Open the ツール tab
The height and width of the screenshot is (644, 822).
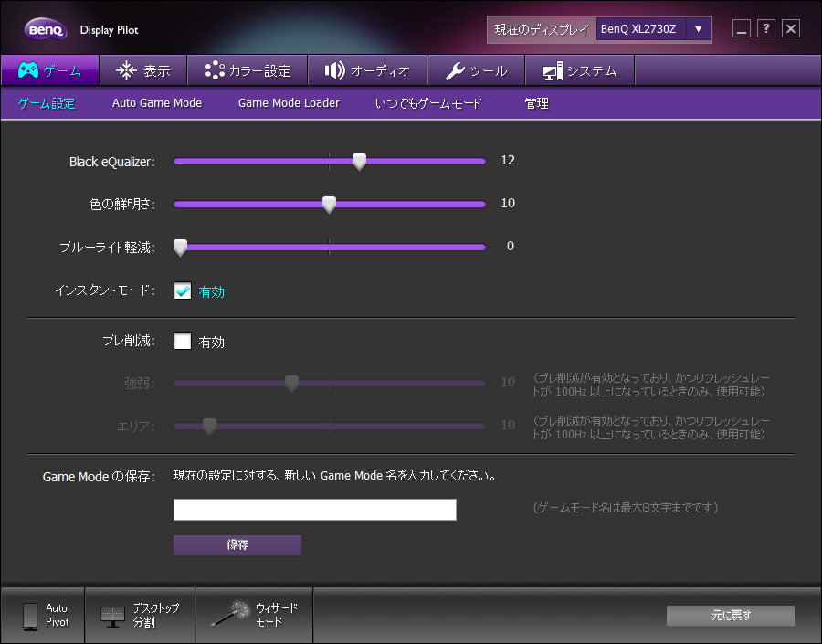pos(476,70)
